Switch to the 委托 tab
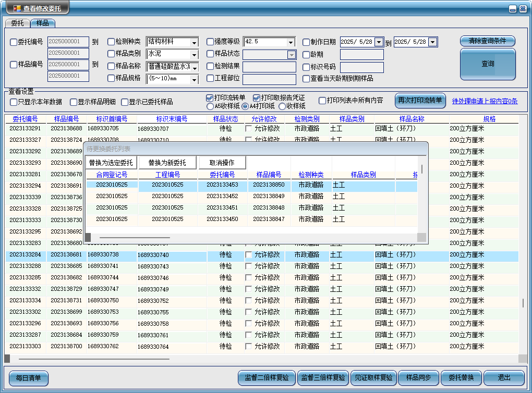Screen dimensions: 532x393 (18, 23)
